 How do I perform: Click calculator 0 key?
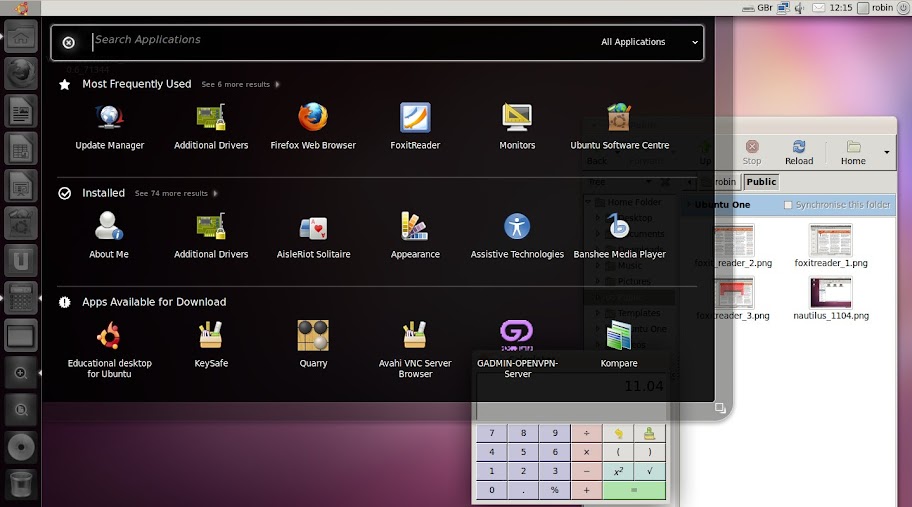coord(491,490)
